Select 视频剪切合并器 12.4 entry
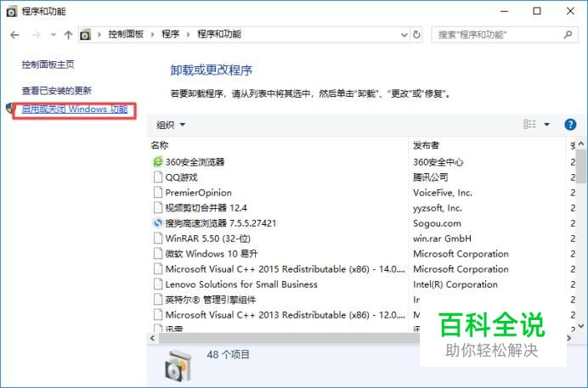The width and height of the screenshot is (588, 388). pos(206,208)
